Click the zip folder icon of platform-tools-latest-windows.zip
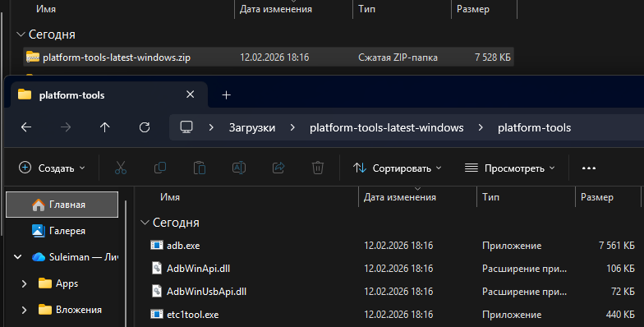Image resolution: width=644 pixels, height=327 pixels. [33, 58]
